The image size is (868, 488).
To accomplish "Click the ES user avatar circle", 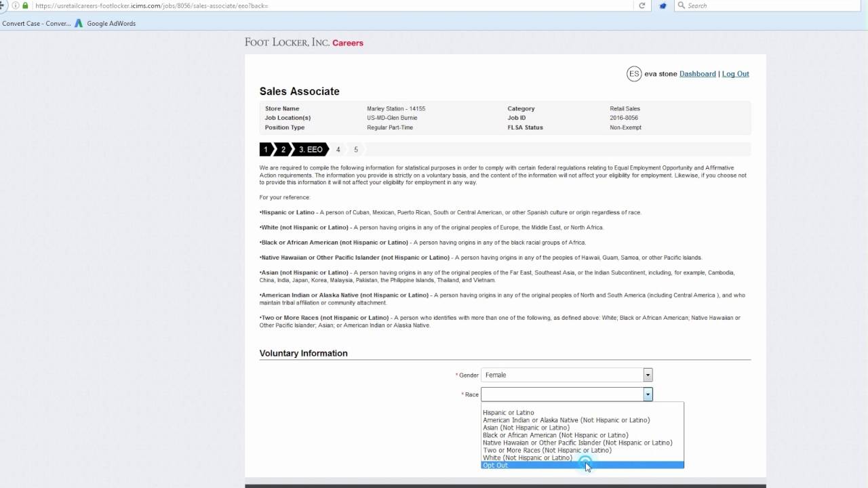I will pyautogui.click(x=634, y=74).
